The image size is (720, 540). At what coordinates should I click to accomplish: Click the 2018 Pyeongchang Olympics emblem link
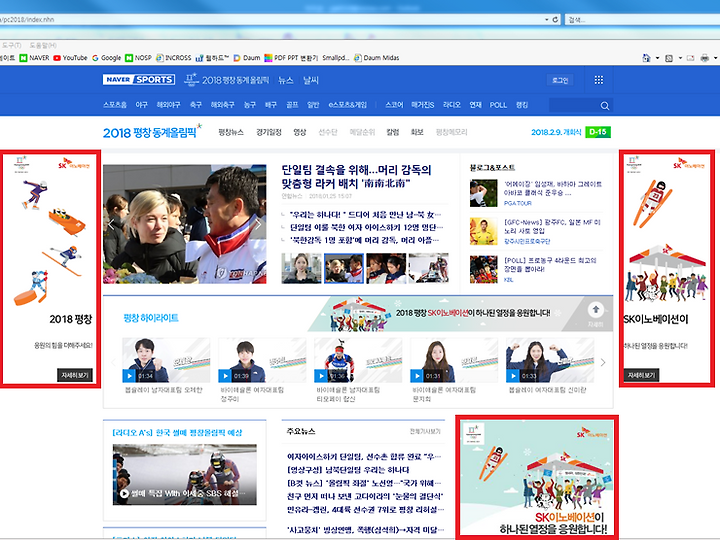(x=226, y=80)
